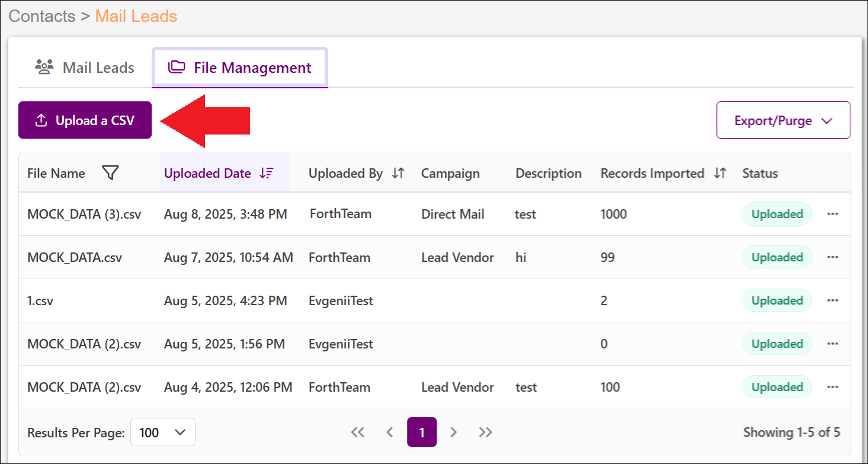The height and width of the screenshot is (464, 868).
Task: Click MOCK_DATA (2).csv from Aug 4, 2025
Action: point(84,387)
